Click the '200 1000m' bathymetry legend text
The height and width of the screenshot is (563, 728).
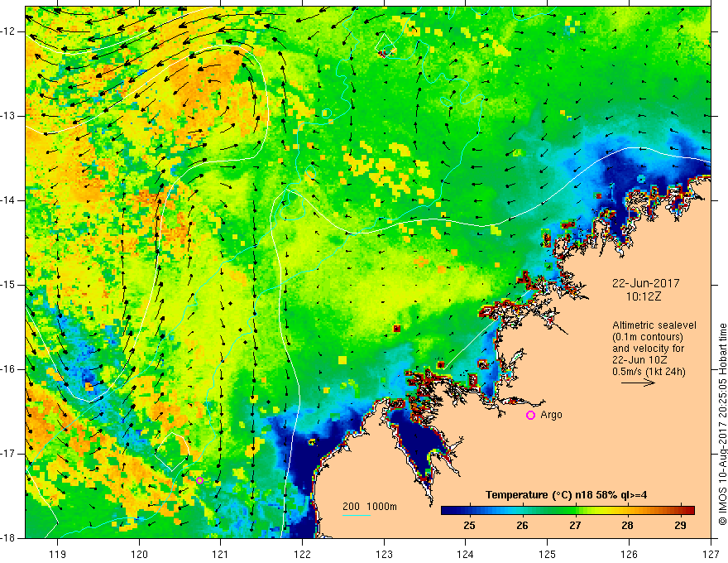[x=370, y=507]
